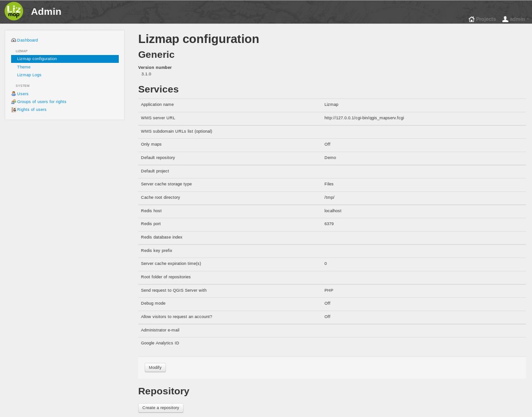532x417 pixels.
Task: Click the version number 3.1.0
Action: coord(146,74)
